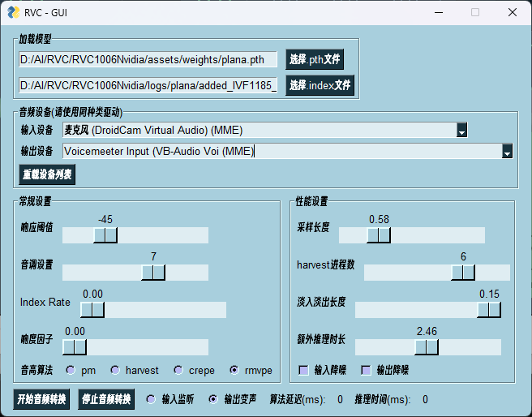Image resolution: width=532 pixels, height=417 pixels.
Task: Select the crepe pitch algorithm
Action: [178, 370]
